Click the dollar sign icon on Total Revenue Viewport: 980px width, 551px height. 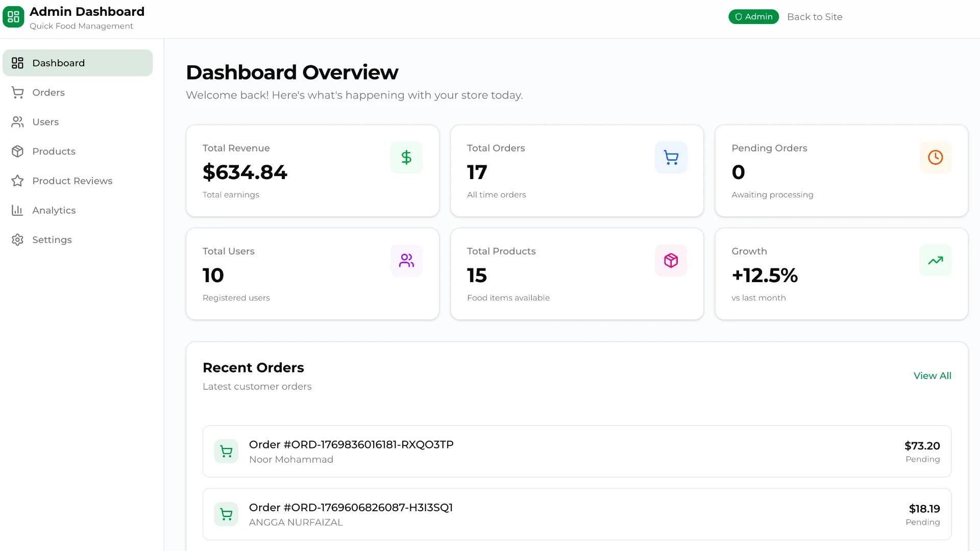(406, 157)
